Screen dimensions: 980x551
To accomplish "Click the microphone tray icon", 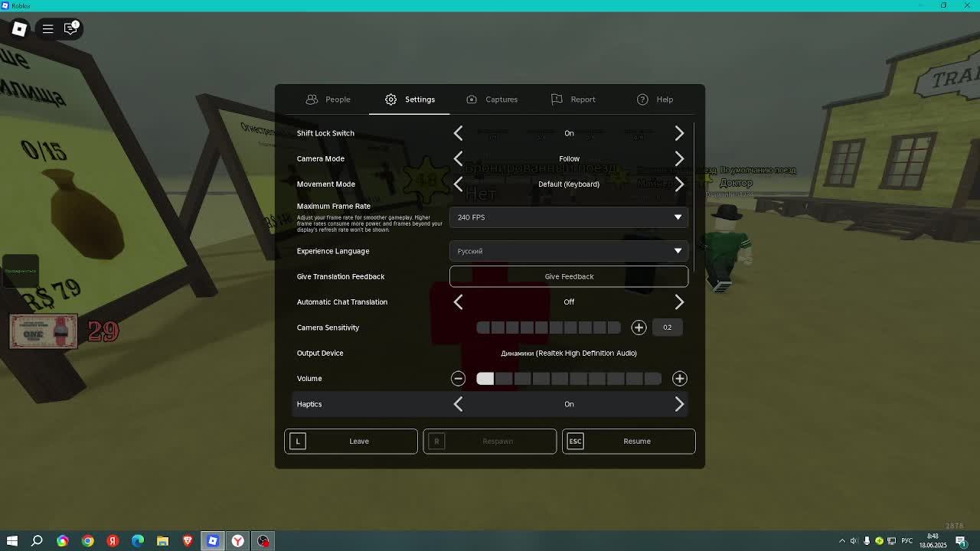I will click(x=867, y=541).
